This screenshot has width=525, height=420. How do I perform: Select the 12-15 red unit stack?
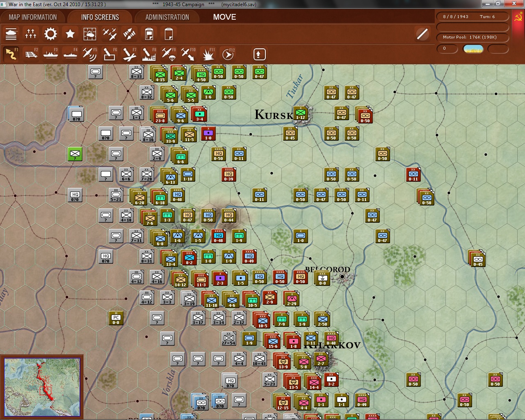coord(283,403)
